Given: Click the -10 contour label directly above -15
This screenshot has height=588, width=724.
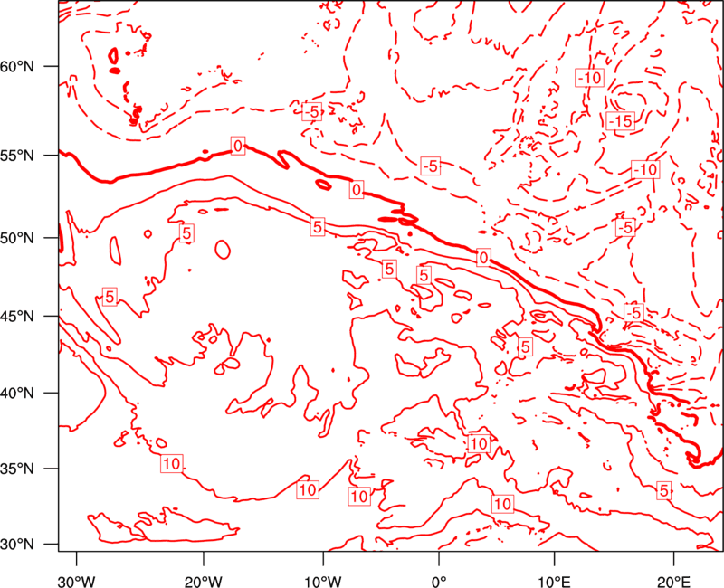Looking at the screenshot, I should (x=590, y=78).
